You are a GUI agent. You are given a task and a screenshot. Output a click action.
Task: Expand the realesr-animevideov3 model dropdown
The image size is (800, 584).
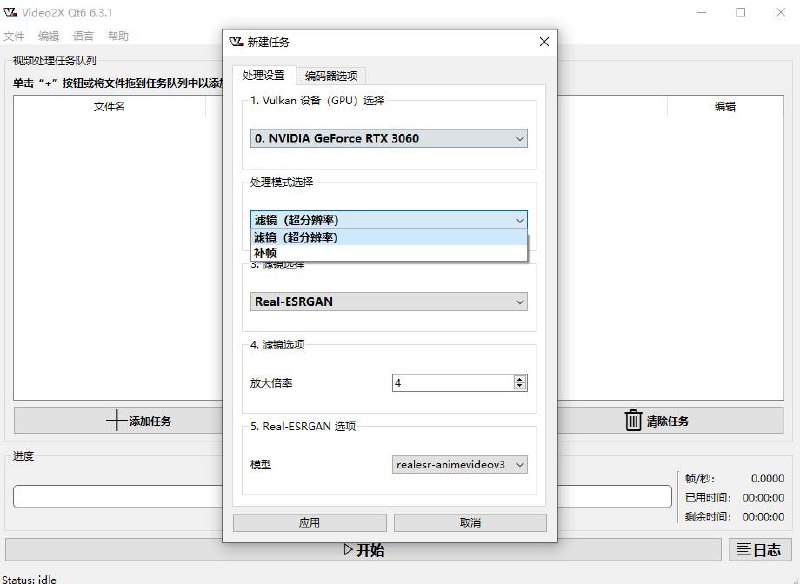[520, 465]
